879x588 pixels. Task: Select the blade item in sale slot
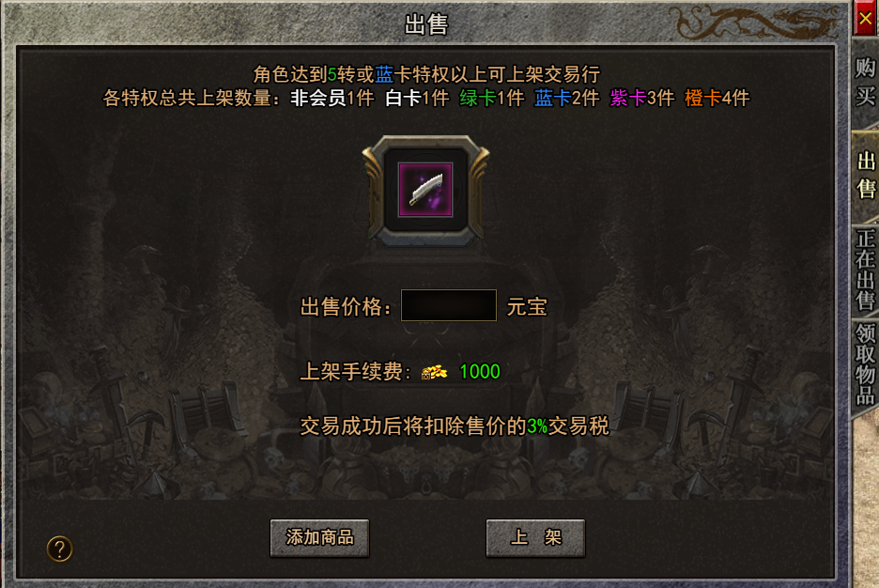pyautogui.click(x=425, y=190)
